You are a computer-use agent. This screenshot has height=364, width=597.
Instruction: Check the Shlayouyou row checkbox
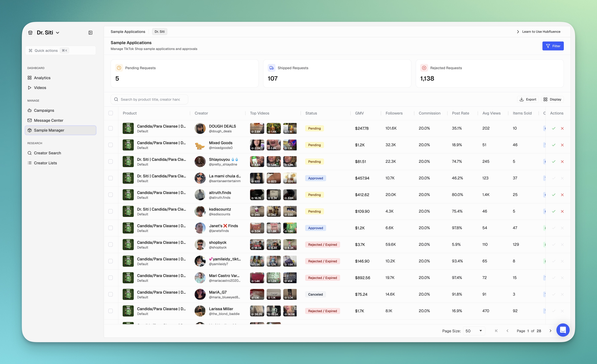(x=111, y=162)
